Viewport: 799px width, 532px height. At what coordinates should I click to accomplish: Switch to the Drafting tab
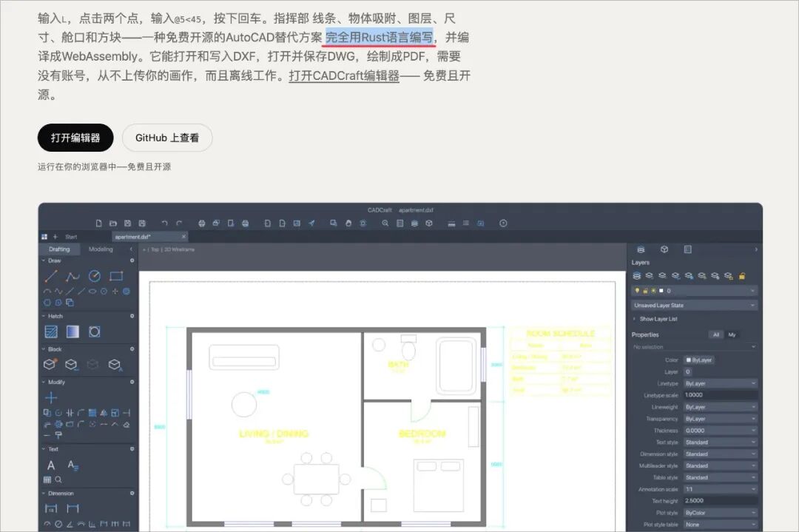click(59, 249)
